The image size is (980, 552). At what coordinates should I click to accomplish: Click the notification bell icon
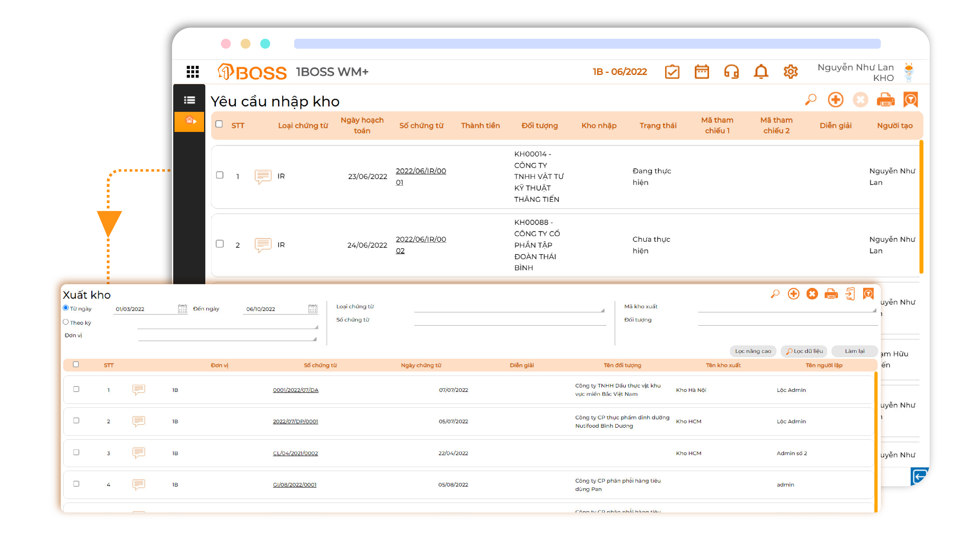tap(761, 72)
